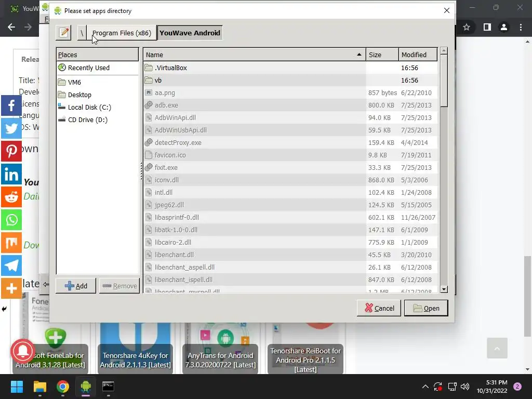This screenshot has height=399, width=532.
Task: Share page on Pinterest
Action: (11, 151)
